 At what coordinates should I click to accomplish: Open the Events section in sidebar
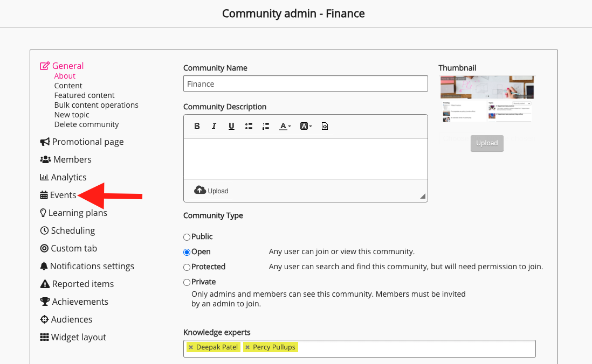pyautogui.click(x=63, y=195)
